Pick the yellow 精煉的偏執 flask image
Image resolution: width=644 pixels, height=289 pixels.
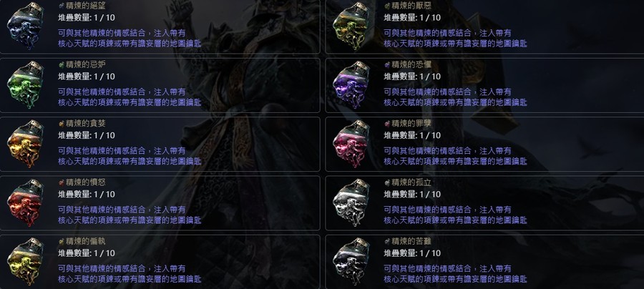[26, 261]
